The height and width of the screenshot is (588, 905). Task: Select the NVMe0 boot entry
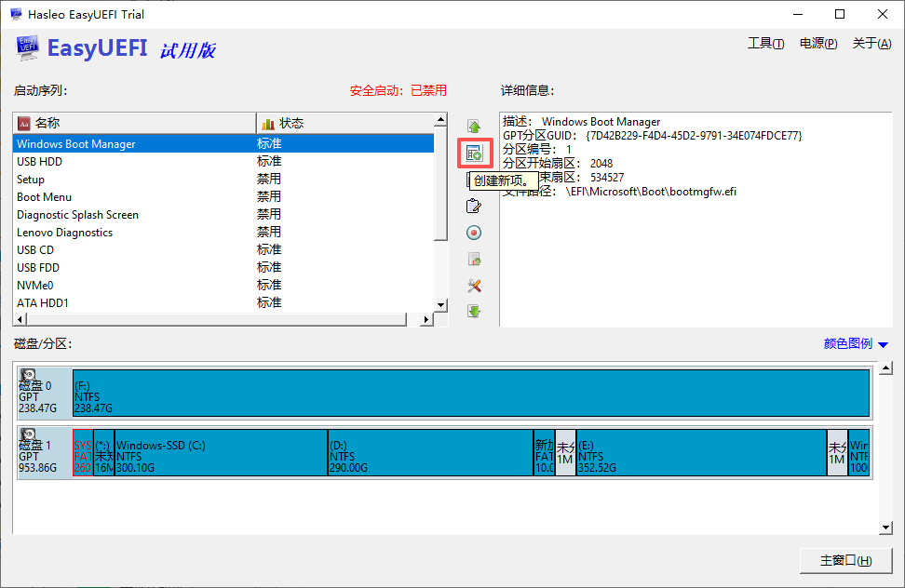(223, 285)
